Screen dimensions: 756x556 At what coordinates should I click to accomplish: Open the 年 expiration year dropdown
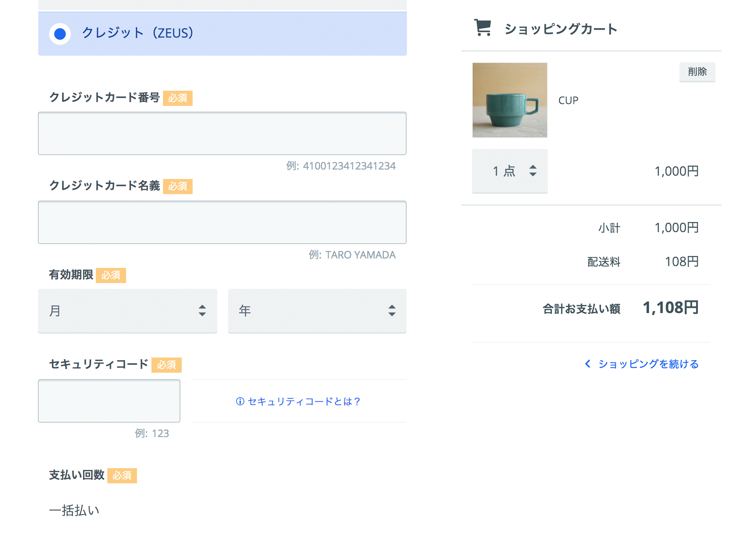(x=317, y=311)
